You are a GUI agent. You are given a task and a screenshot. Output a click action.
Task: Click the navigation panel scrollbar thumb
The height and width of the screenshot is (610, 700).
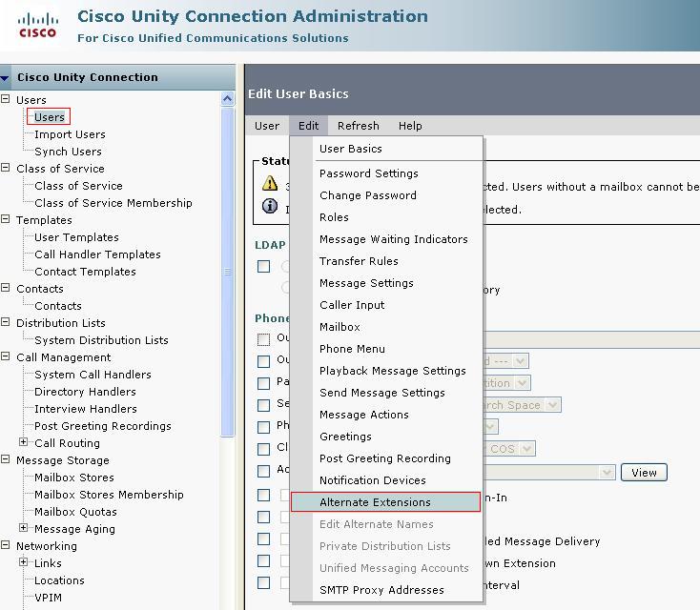(227, 272)
